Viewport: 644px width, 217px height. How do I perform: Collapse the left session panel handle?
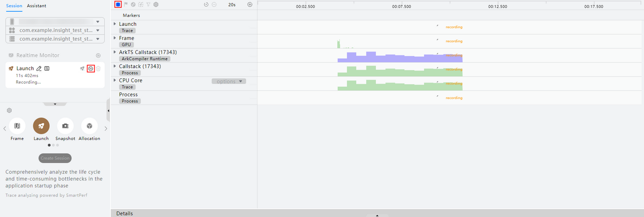pos(108,110)
